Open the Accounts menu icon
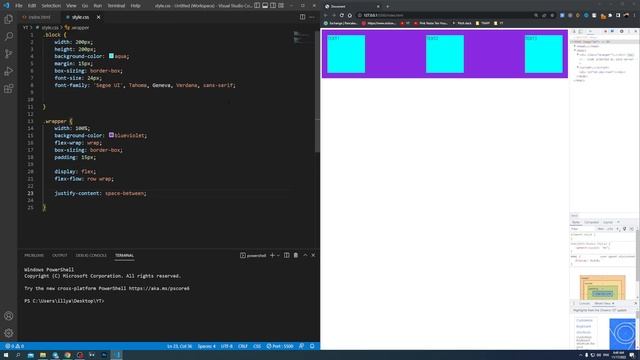640x360 pixels. [9, 316]
